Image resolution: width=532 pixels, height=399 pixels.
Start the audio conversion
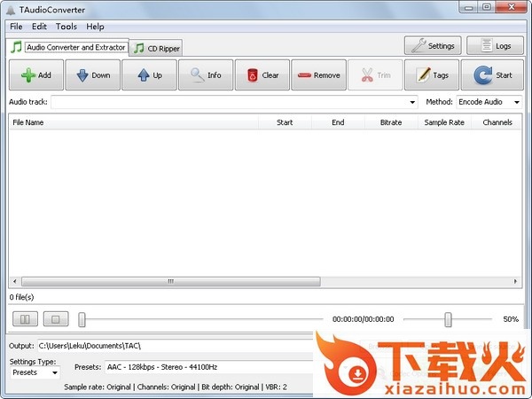click(x=492, y=75)
